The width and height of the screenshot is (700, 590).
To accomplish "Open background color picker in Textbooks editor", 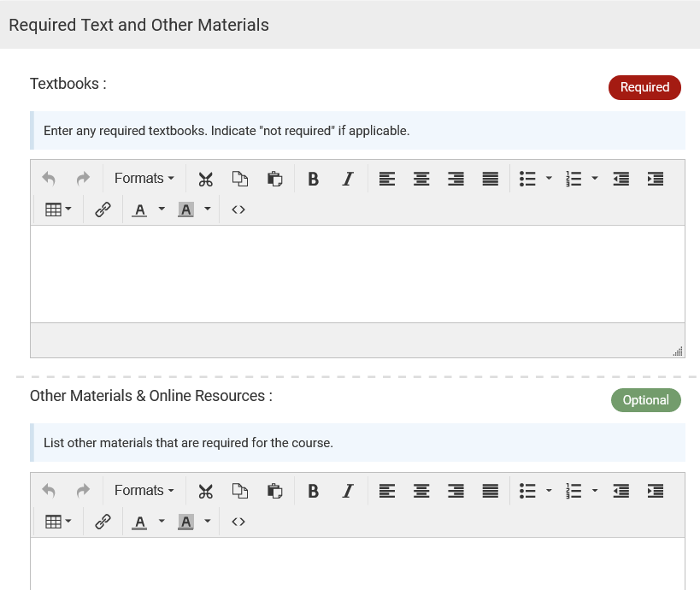I will (207, 209).
